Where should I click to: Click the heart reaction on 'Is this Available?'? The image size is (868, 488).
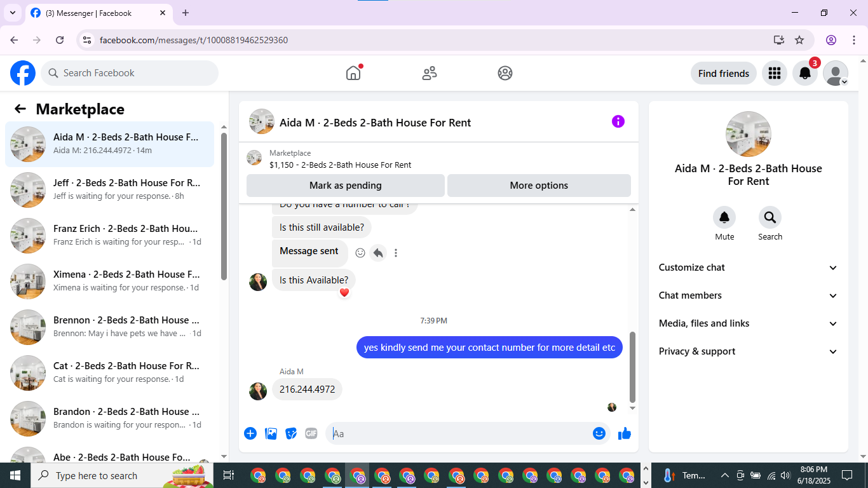coord(344,292)
